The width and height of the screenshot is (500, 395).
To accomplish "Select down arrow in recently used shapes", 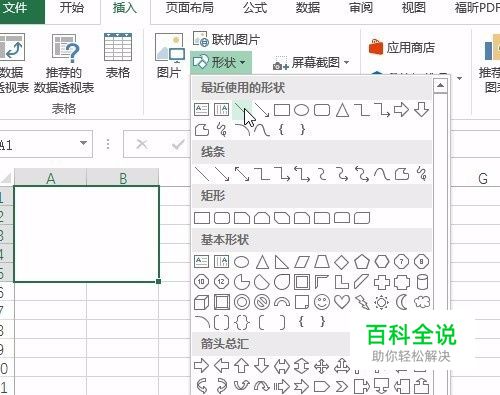I will 421,110.
